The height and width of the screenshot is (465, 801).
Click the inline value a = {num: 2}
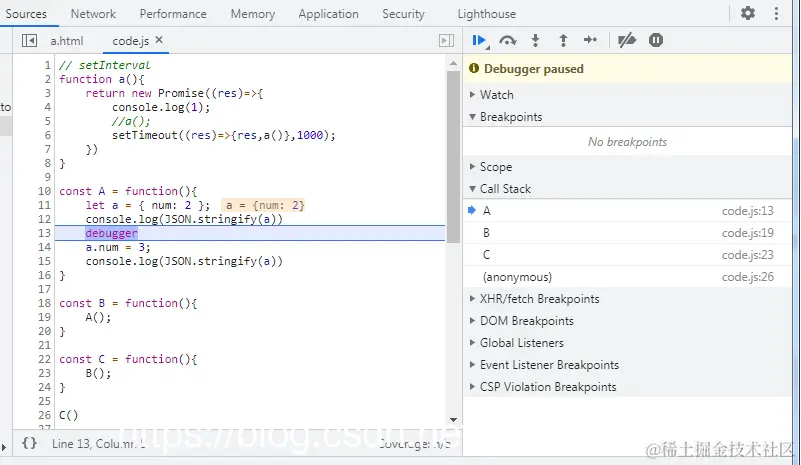pyautogui.click(x=264, y=205)
